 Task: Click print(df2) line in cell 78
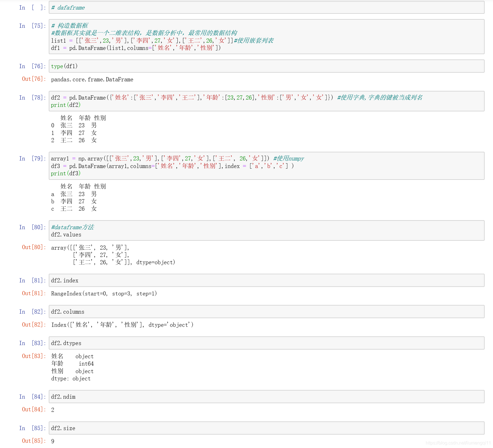[66, 105]
